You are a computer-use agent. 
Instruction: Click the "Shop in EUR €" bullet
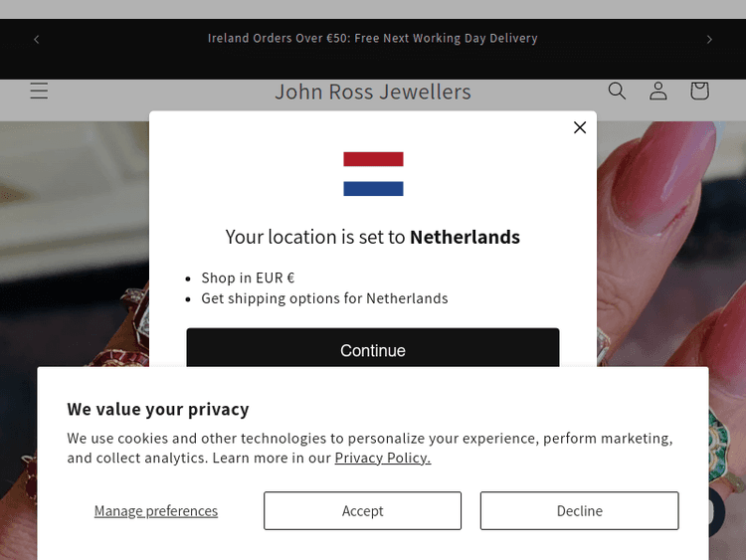point(248,279)
